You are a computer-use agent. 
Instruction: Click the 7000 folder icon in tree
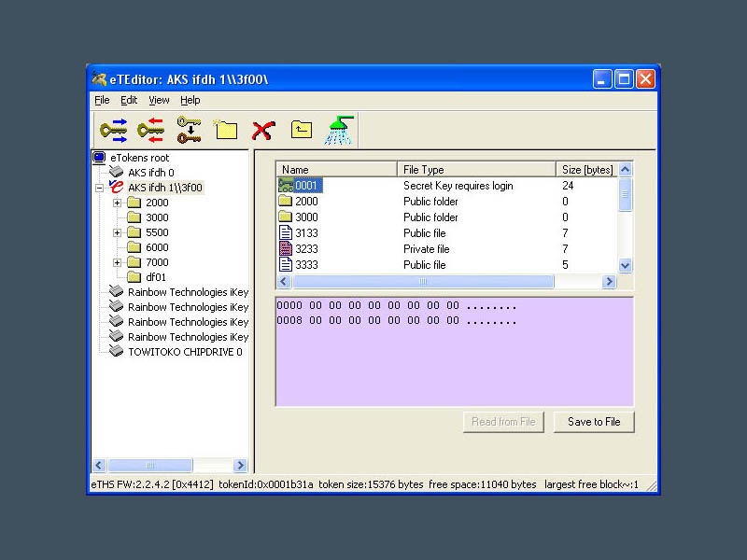134,262
